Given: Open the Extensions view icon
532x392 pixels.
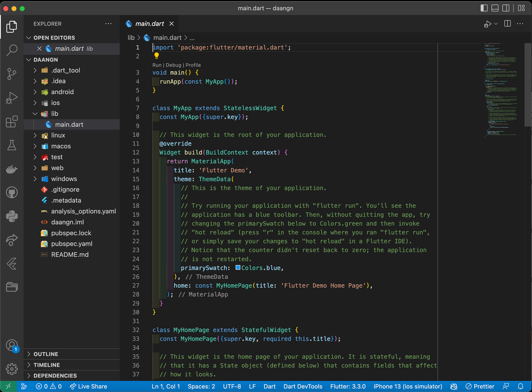Looking at the screenshot, I should pos(12,122).
